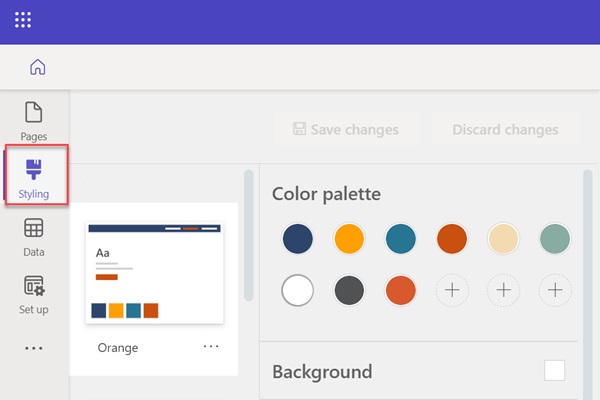600x400 pixels.
Task: Select the Orange theme thumbnail
Action: point(155,273)
